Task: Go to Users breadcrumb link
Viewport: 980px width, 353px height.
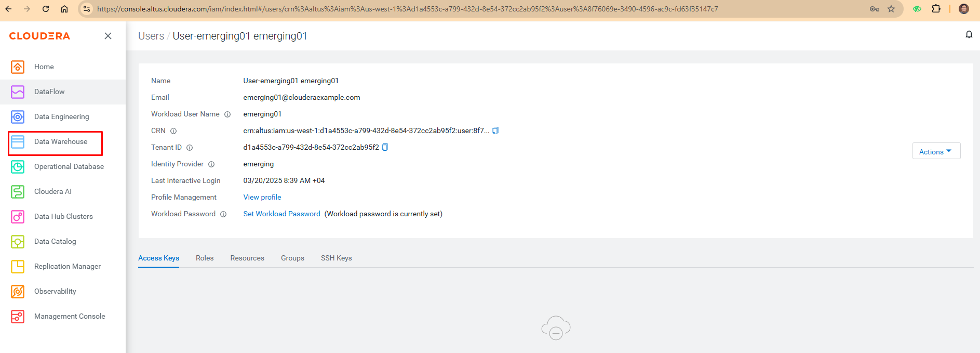Action: pyautogui.click(x=151, y=36)
